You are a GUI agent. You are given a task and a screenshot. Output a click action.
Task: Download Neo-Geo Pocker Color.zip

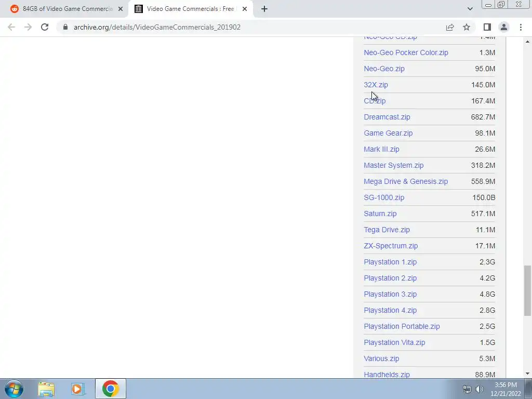coord(406,52)
